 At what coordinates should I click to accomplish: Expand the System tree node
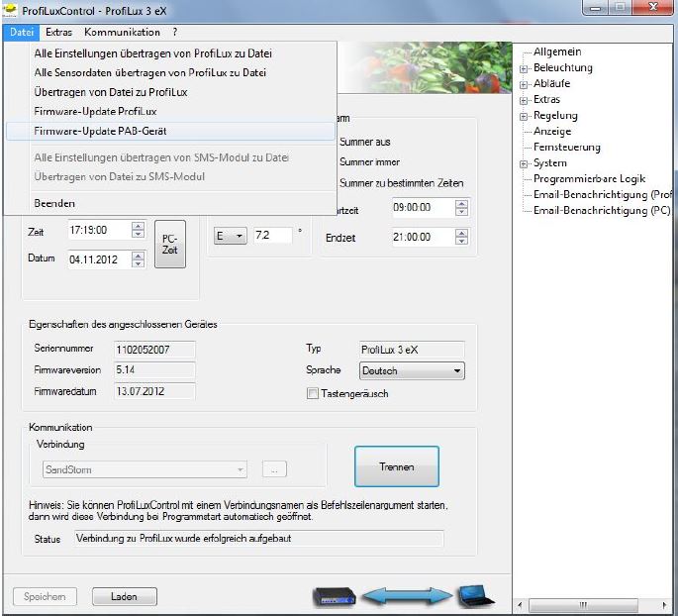(x=524, y=163)
